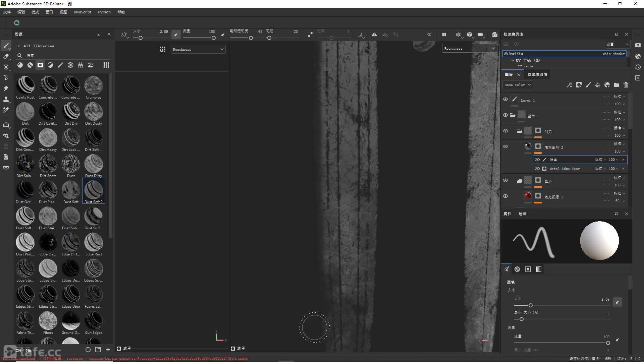Toggle visibility of 绘画 effect
The image size is (644, 362).
[x=537, y=160]
